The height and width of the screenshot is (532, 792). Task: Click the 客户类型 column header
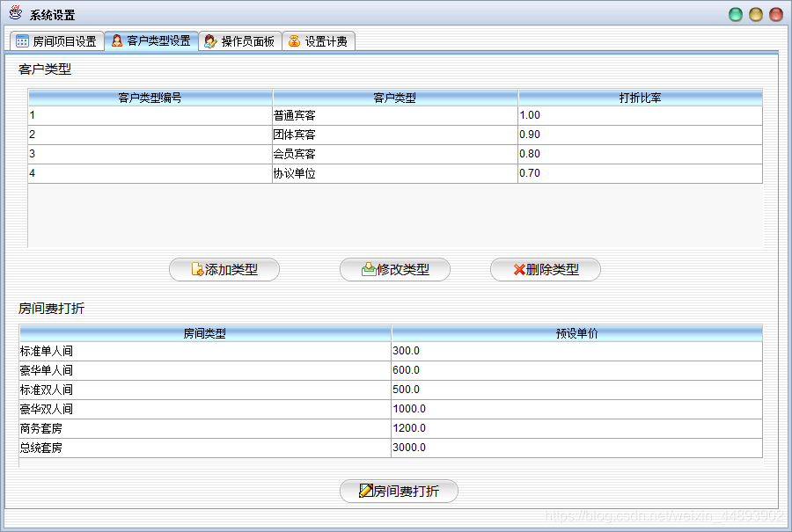point(395,98)
